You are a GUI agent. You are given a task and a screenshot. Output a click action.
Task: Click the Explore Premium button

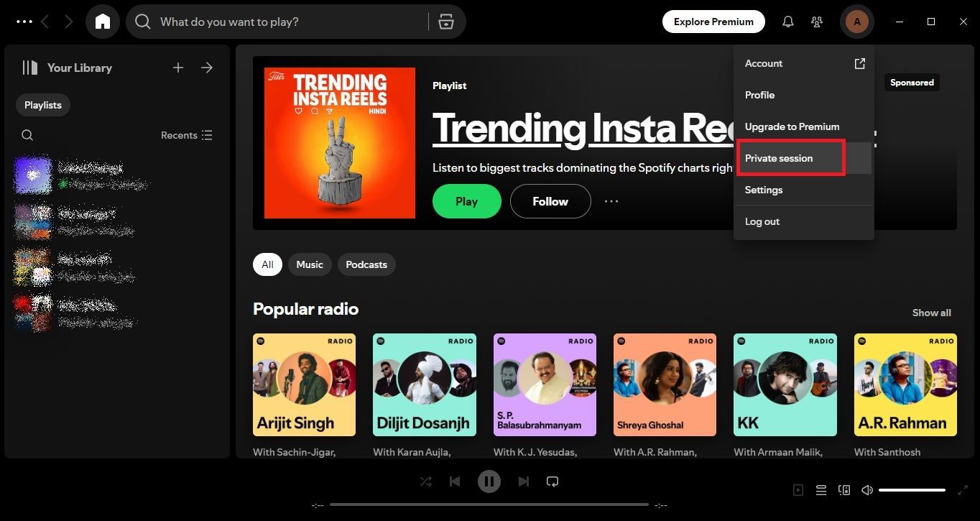[x=713, y=22]
